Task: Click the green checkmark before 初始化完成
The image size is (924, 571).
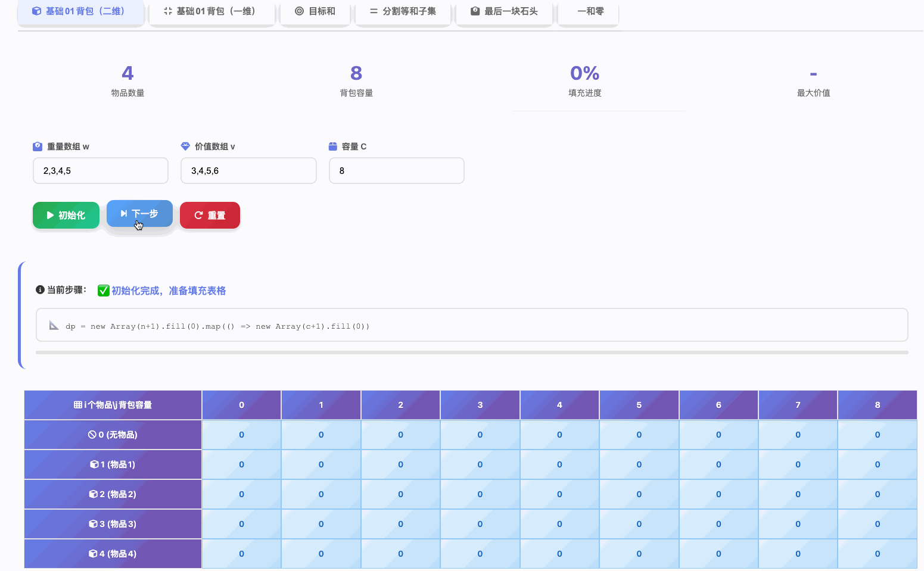Action: (103, 290)
